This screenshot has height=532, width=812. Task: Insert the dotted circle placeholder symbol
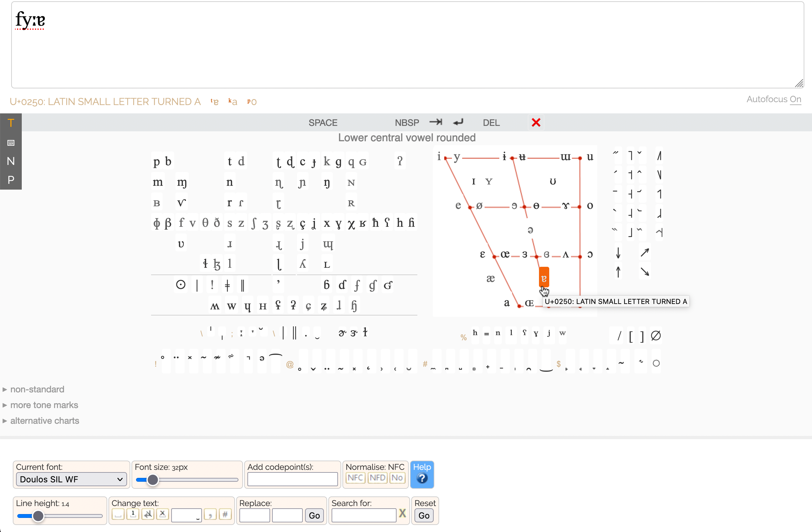tap(656, 363)
